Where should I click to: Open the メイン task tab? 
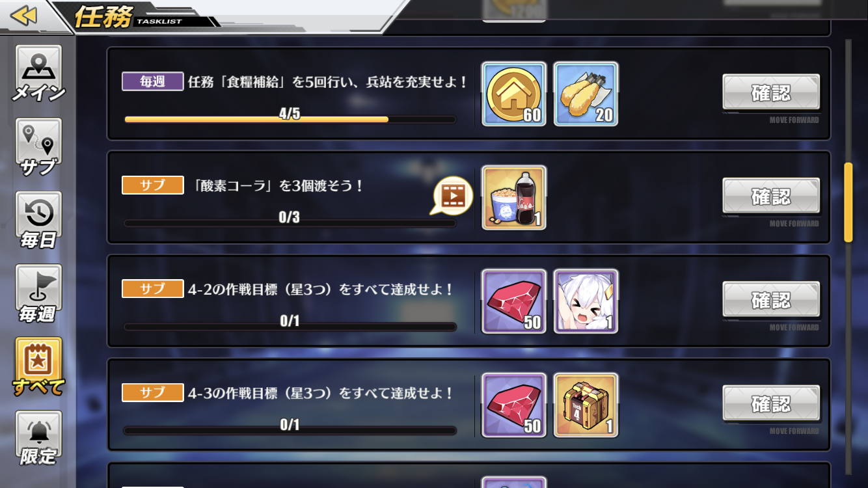(38, 74)
